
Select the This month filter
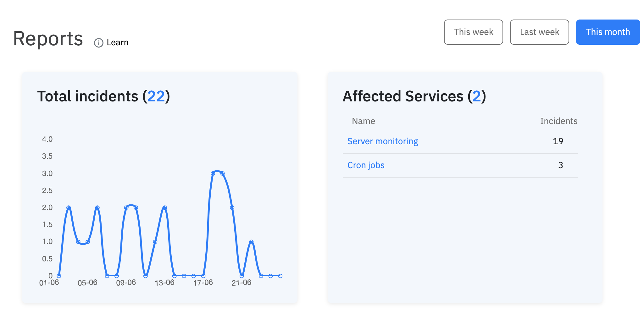click(608, 32)
